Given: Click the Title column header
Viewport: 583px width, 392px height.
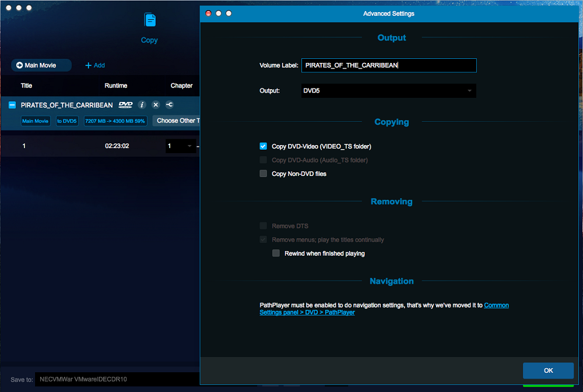Looking at the screenshot, I should click(26, 86).
